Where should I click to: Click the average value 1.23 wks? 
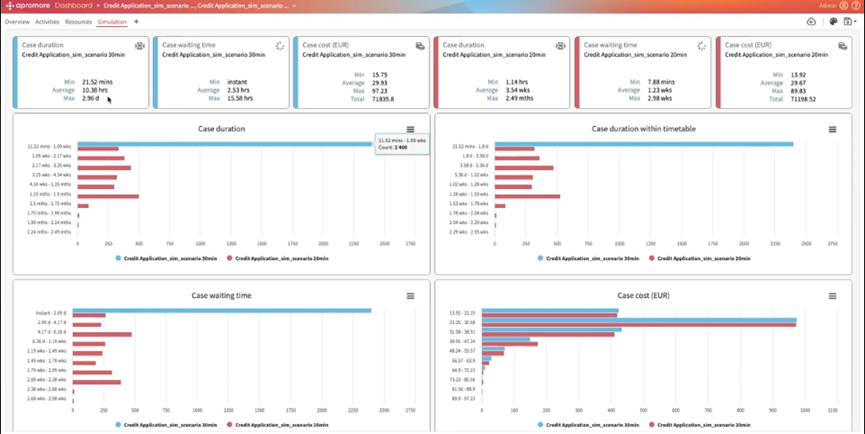658,90
